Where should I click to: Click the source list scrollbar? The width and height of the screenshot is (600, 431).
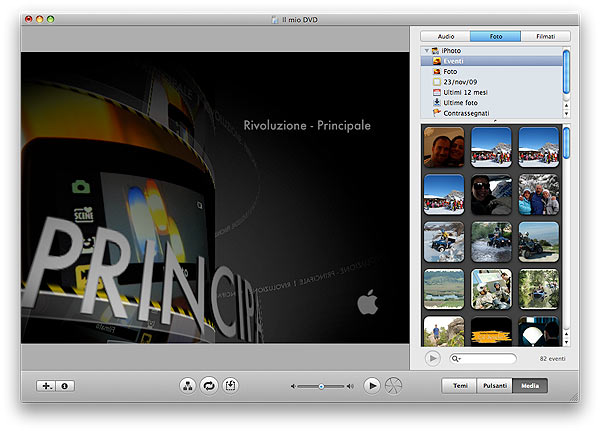pos(566,72)
